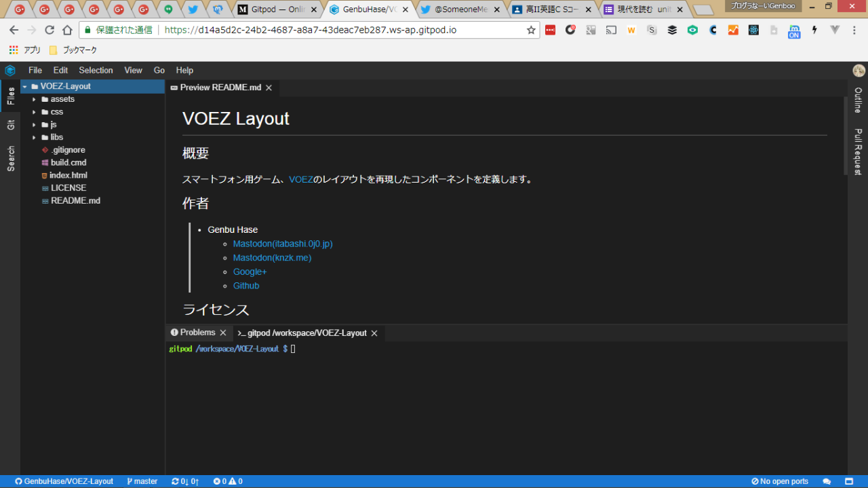This screenshot has width=868, height=488.
Task: Show the Git side panel
Action: [x=11, y=125]
